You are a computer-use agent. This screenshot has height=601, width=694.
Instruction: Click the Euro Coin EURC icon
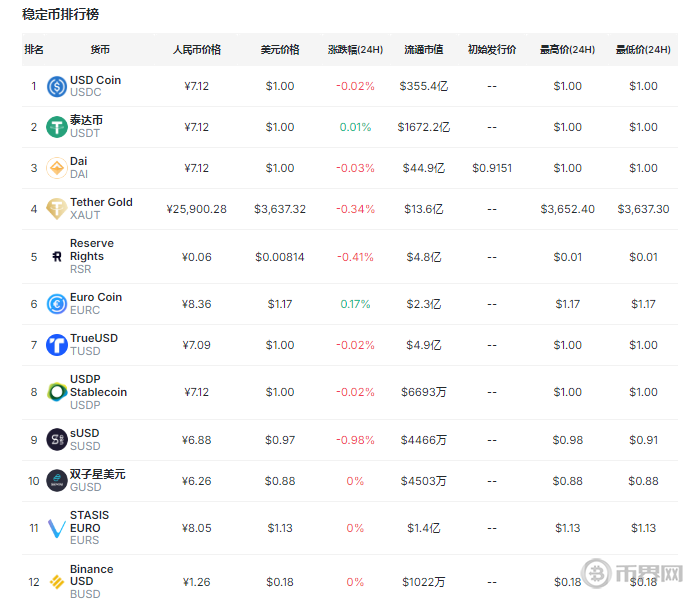tap(56, 304)
